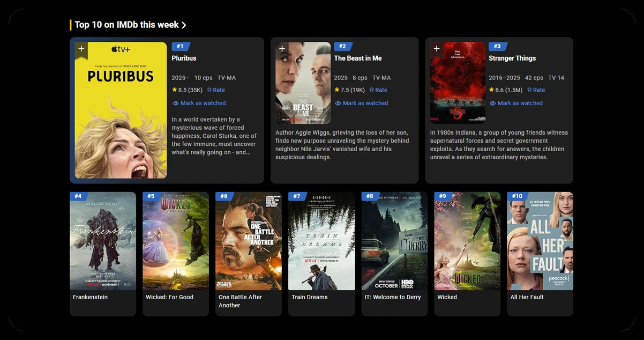Open the Pluribus title link

[x=184, y=58]
